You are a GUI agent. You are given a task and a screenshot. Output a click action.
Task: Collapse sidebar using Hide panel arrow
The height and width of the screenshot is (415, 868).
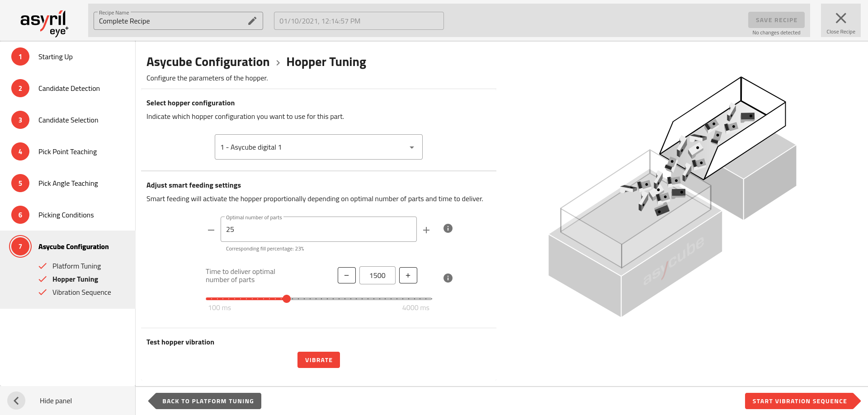16,401
